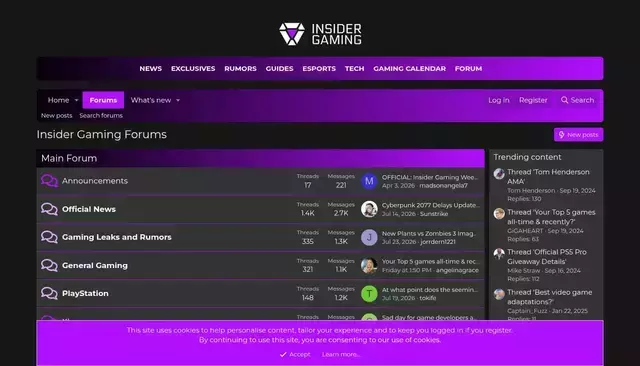Open tokife's avatar in PlayStation row
The image size is (640, 366).
pos(369,294)
